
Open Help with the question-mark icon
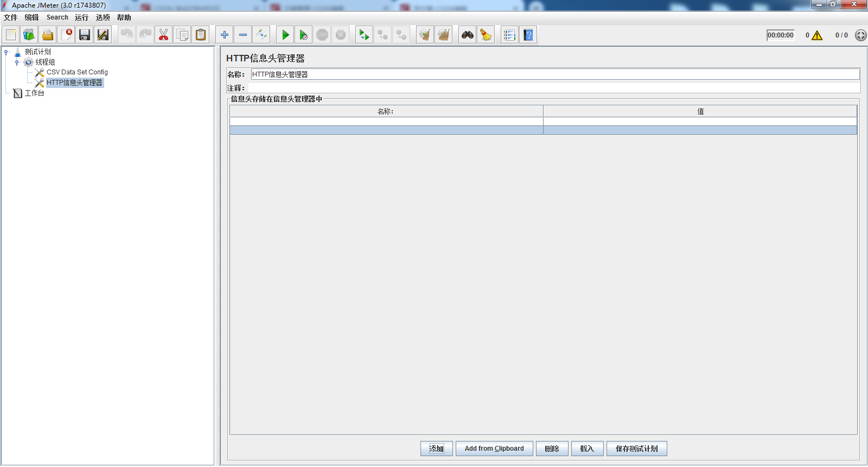tap(528, 35)
